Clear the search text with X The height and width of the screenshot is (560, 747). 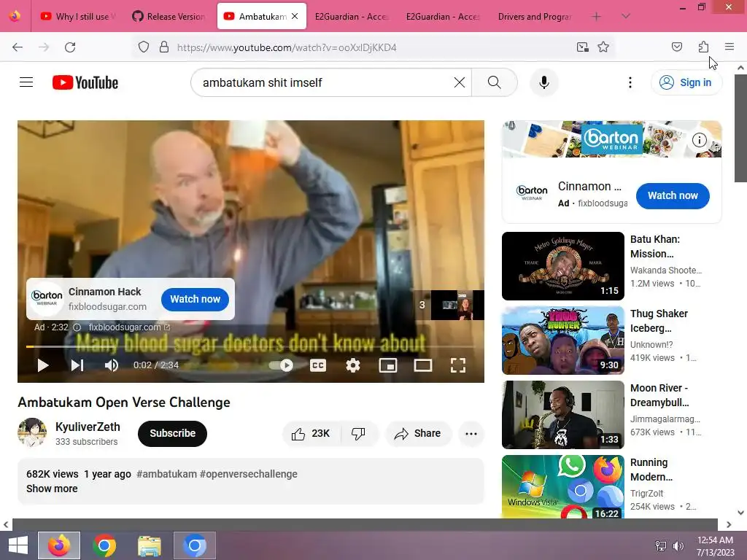point(460,82)
